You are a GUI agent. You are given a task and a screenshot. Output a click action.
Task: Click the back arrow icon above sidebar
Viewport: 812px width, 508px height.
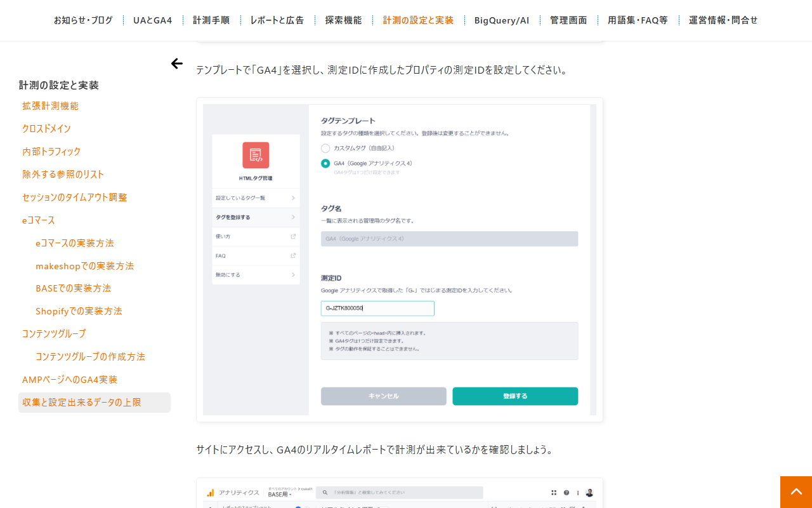pos(177,63)
